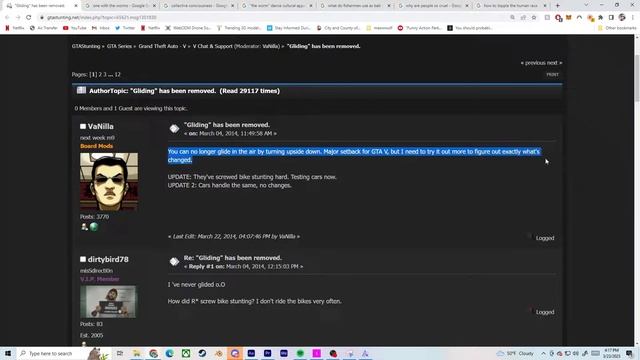Expand the system tray hidden icons chevron
This screenshot has height=360, width=640.
[x=543, y=353]
